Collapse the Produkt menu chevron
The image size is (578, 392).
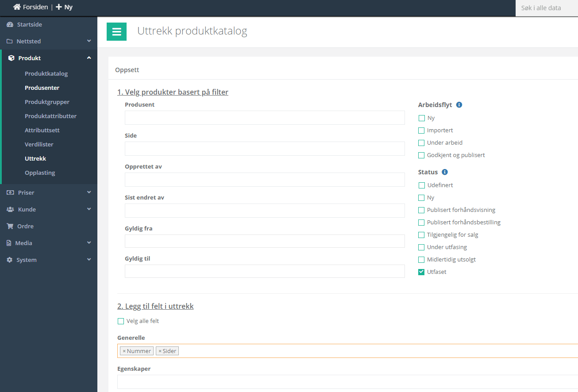[x=89, y=58]
